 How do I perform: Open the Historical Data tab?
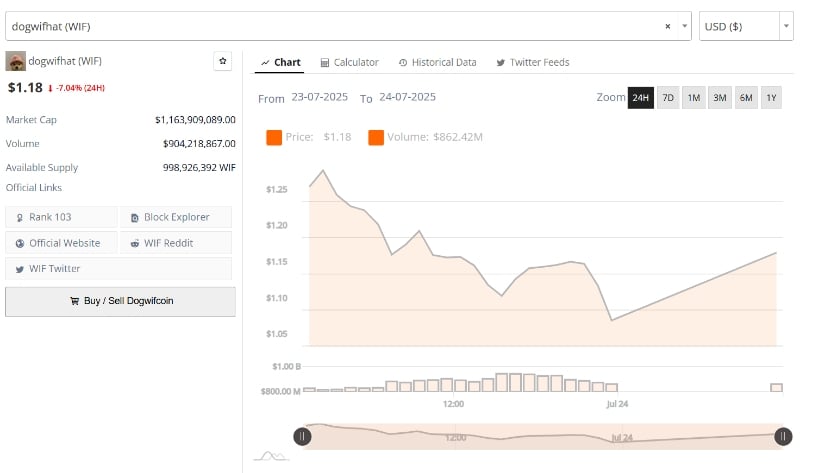[437, 62]
